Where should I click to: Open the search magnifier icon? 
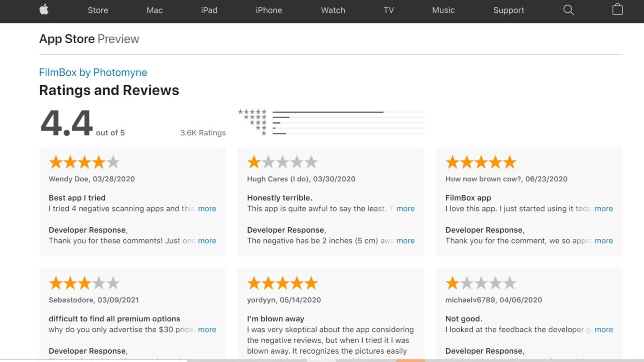pos(568,10)
